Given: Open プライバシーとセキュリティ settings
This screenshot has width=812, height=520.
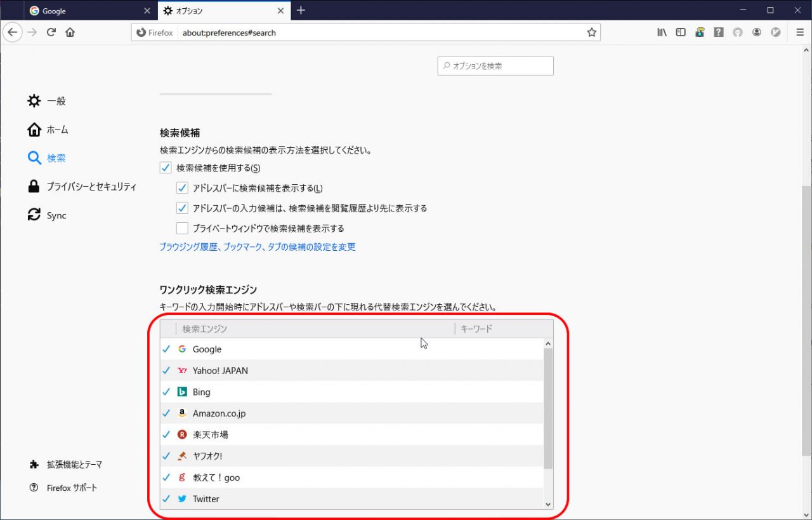Looking at the screenshot, I should click(x=82, y=187).
